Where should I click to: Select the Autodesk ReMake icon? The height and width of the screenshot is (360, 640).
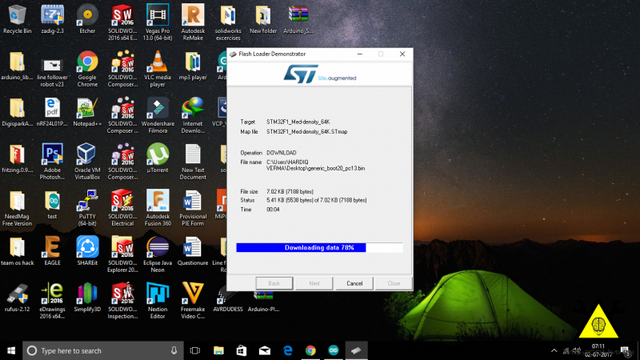[x=193, y=22]
